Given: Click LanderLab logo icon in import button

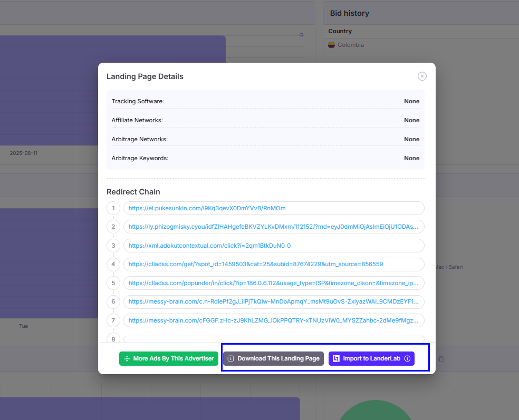Looking at the screenshot, I should (x=336, y=358).
